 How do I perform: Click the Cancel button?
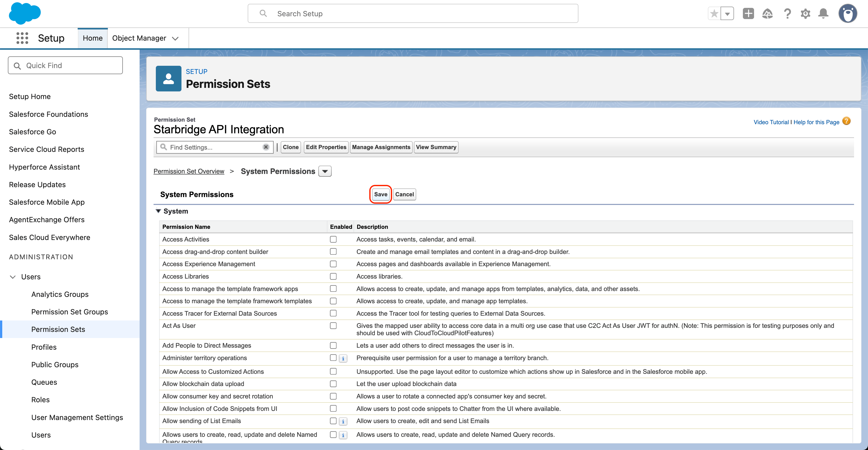point(404,195)
